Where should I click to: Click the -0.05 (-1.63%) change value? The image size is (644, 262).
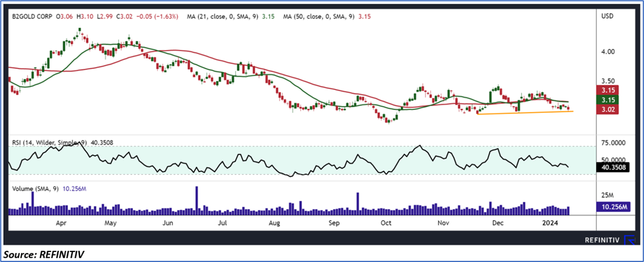(x=157, y=16)
